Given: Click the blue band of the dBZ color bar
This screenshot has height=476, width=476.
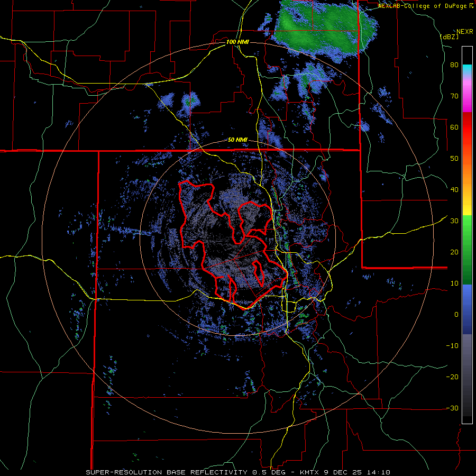Looking at the screenshot, I should point(467,309).
